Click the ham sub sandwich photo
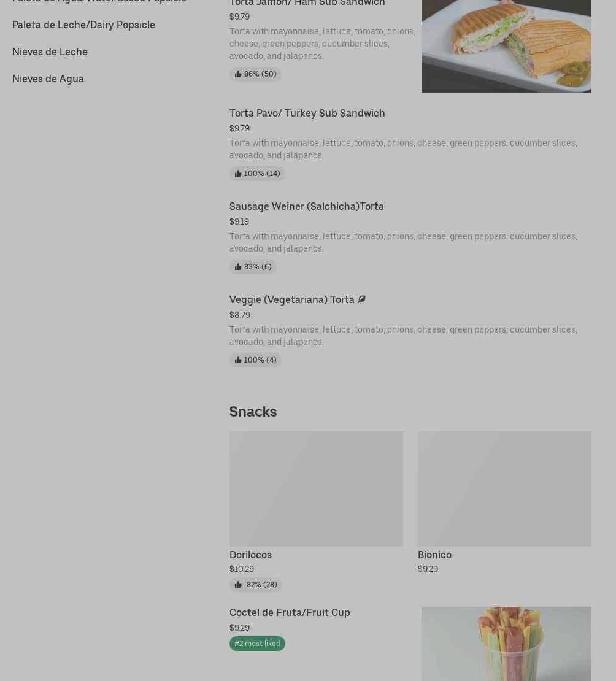This screenshot has height=681, width=616. pyautogui.click(x=506, y=46)
